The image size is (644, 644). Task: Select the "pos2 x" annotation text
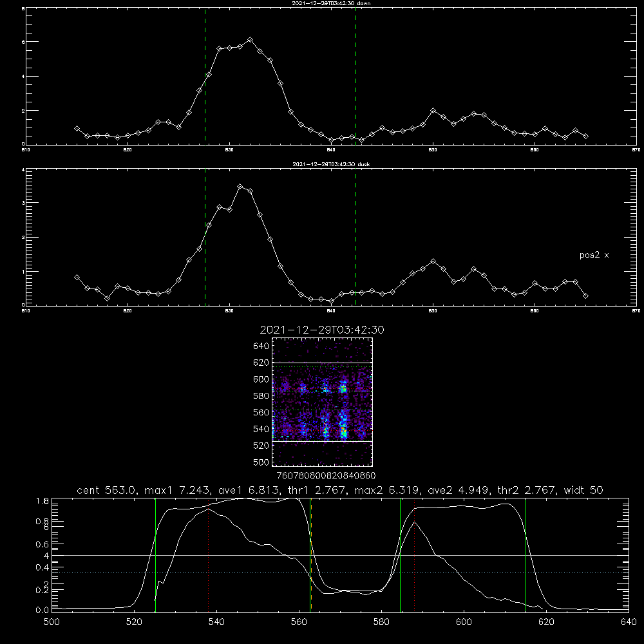click(x=594, y=255)
